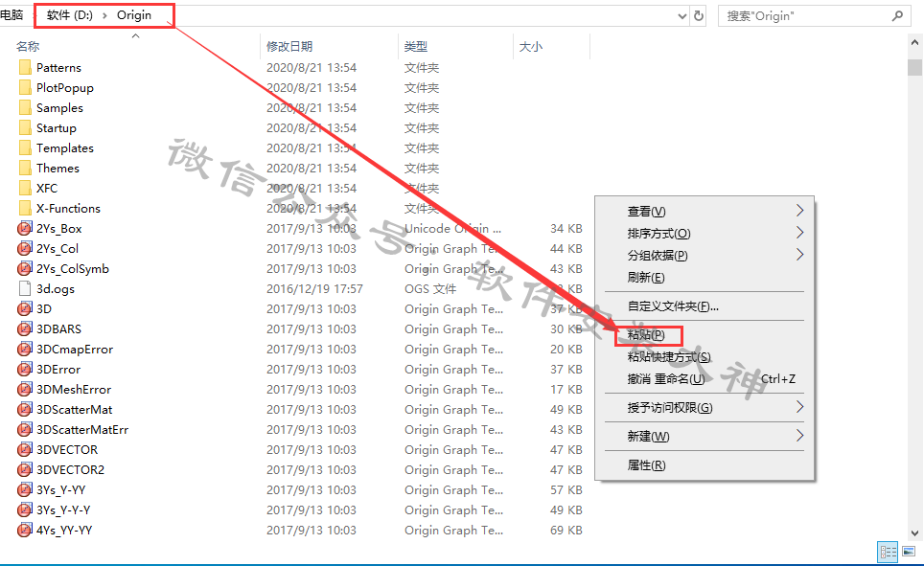Screen dimensions: 924x566
Task: Click the XFC folder icon
Action: (x=25, y=188)
